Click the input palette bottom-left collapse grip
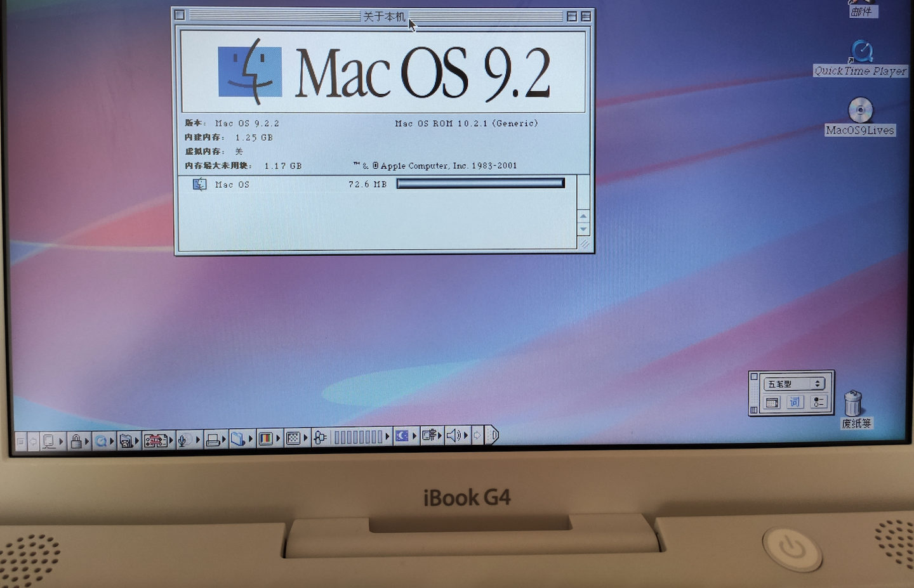The height and width of the screenshot is (588, 914). [x=754, y=410]
